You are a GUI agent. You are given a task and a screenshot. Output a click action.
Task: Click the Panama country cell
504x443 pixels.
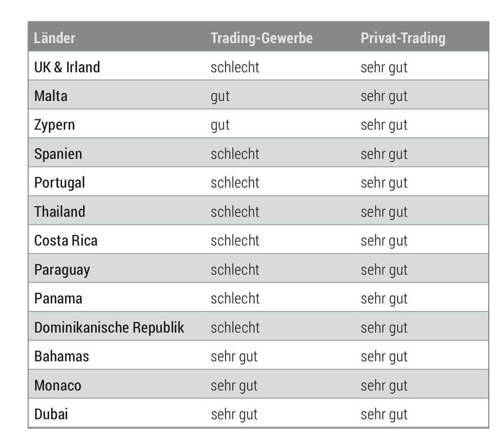[x=58, y=298]
